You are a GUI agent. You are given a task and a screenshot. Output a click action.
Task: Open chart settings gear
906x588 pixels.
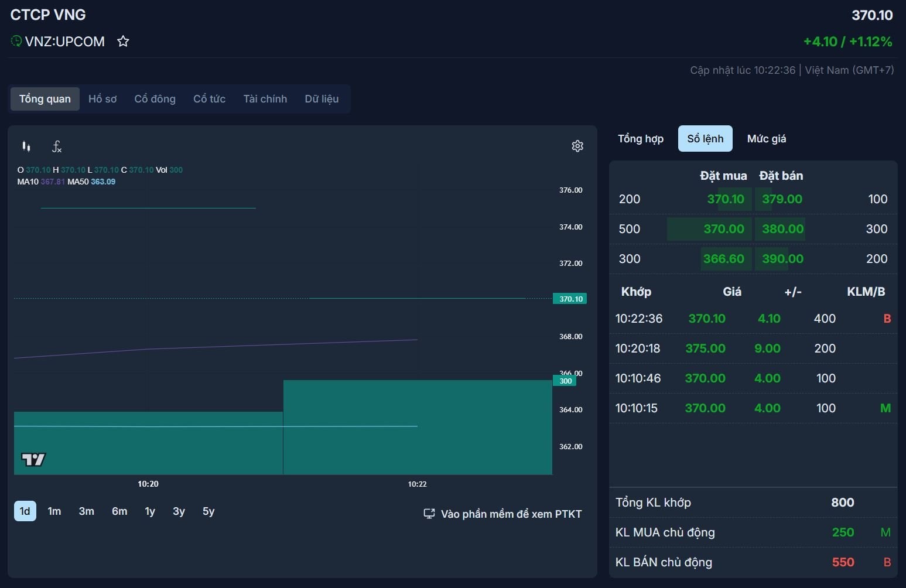coord(577,146)
